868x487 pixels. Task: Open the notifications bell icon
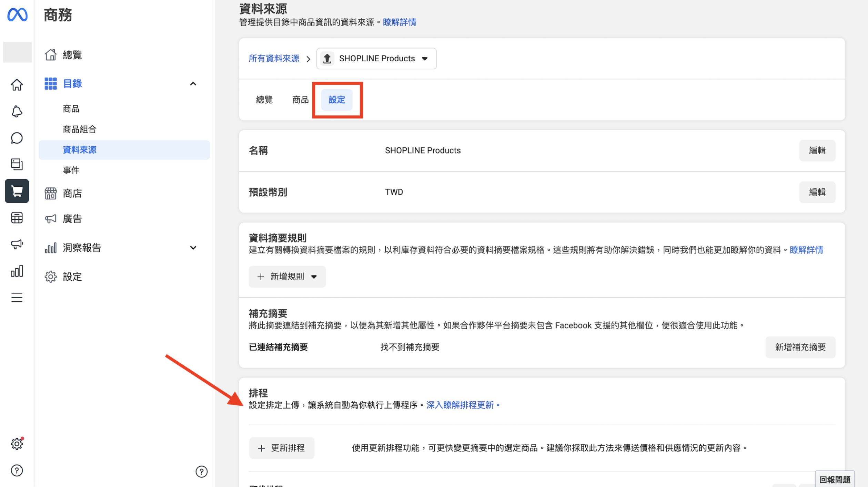tap(17, 111)
